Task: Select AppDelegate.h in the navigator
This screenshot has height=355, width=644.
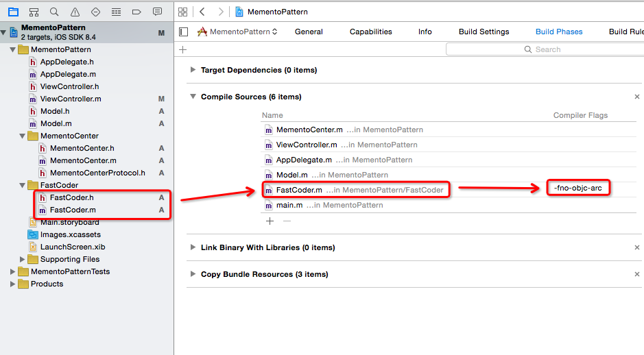Action: point(67,62)
